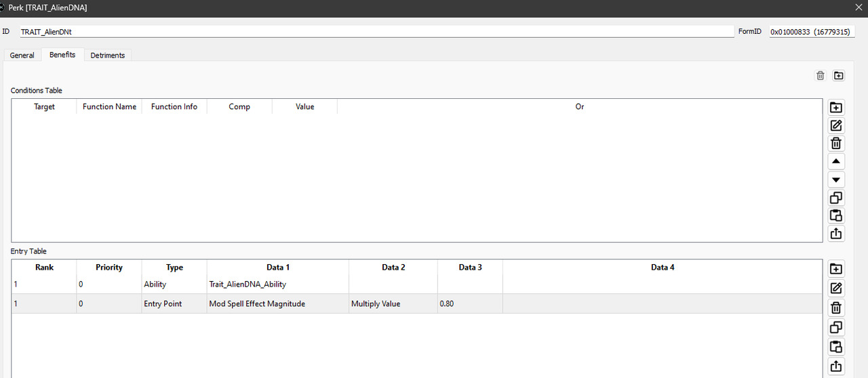Click the trash icon above Conditions Table
The width and height of the screenshot is (868, 378).
pos(821,75)
